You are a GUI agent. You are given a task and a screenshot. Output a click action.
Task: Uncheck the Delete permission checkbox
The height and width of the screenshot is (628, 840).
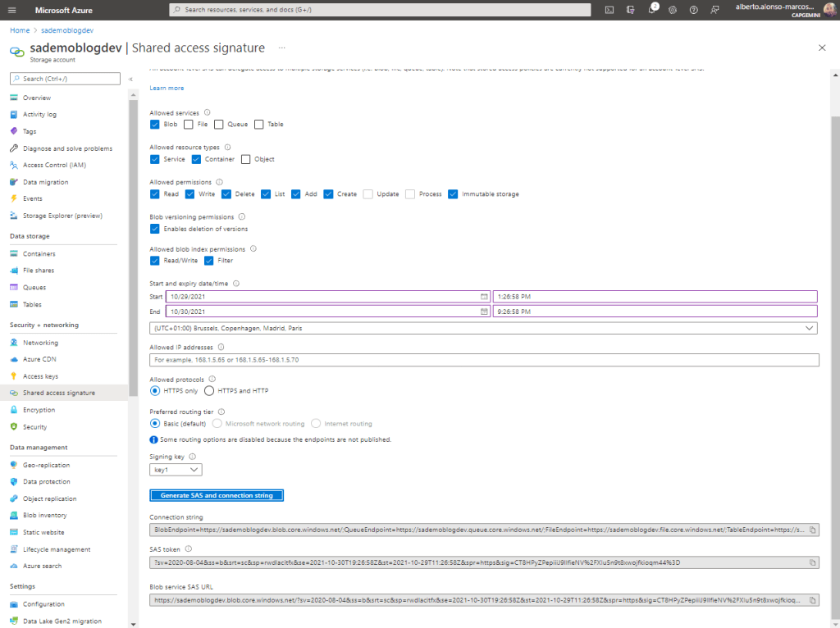[x=226, y=194]
